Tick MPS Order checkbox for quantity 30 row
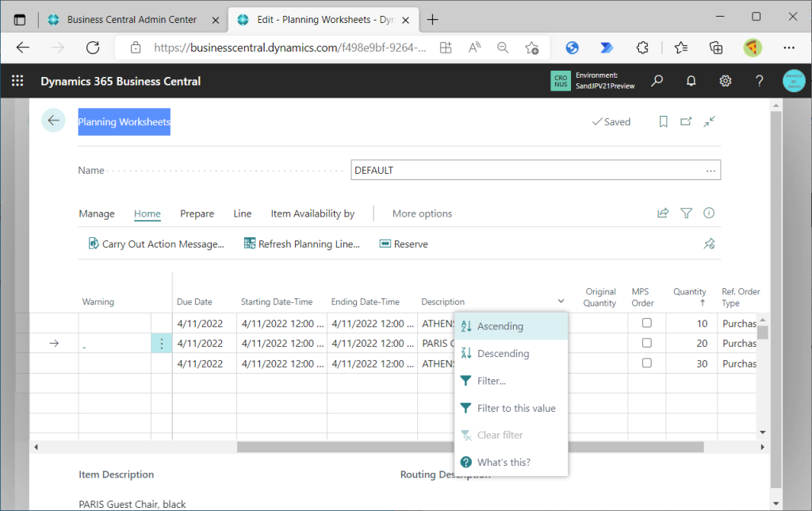The height and width of the screenshot is (511, 812). [647, 363]
